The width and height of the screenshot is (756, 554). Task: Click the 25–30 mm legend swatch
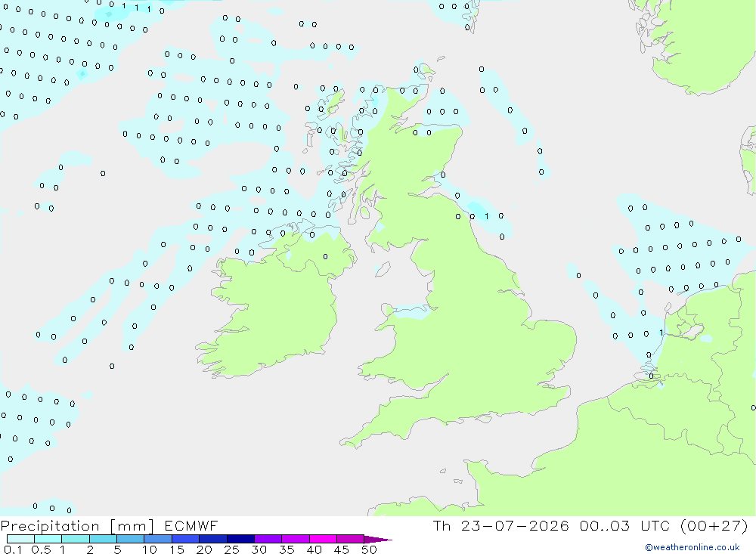click(240, 539)
